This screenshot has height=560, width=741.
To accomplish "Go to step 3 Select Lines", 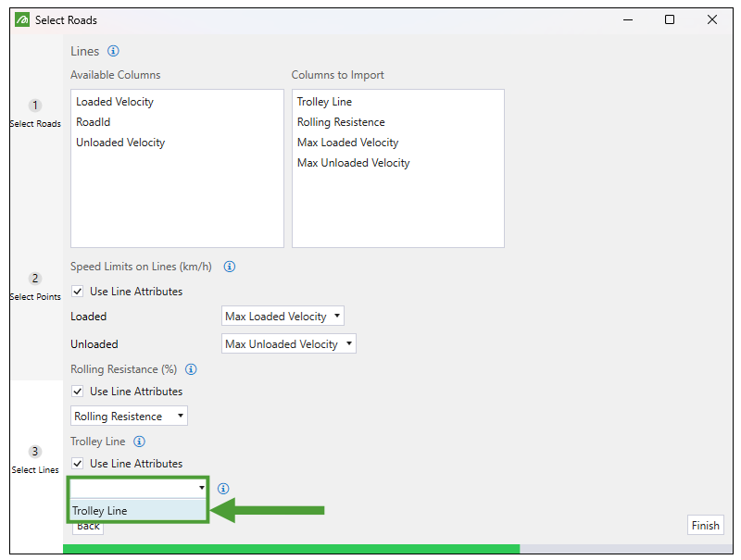I will 35,460.
